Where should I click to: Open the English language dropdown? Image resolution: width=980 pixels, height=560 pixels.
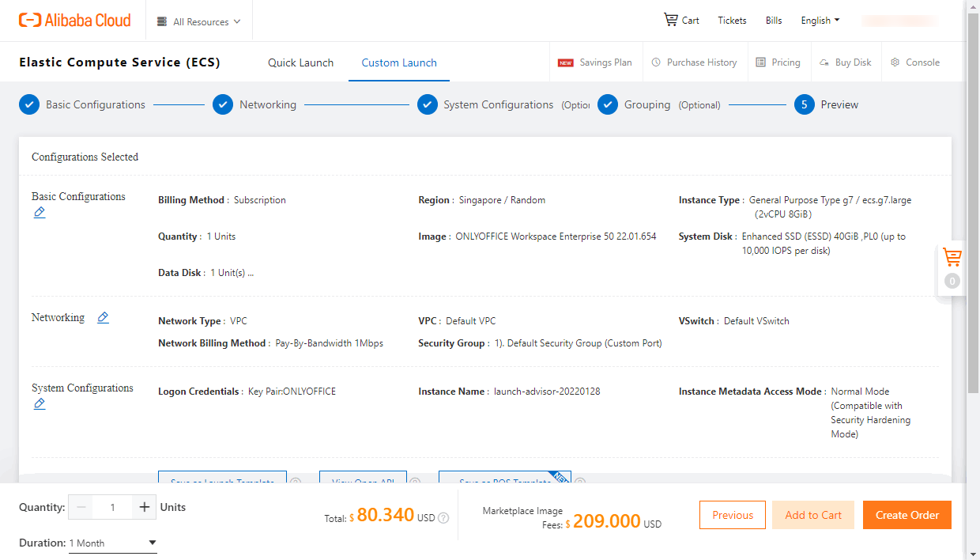tap(820, 20)
